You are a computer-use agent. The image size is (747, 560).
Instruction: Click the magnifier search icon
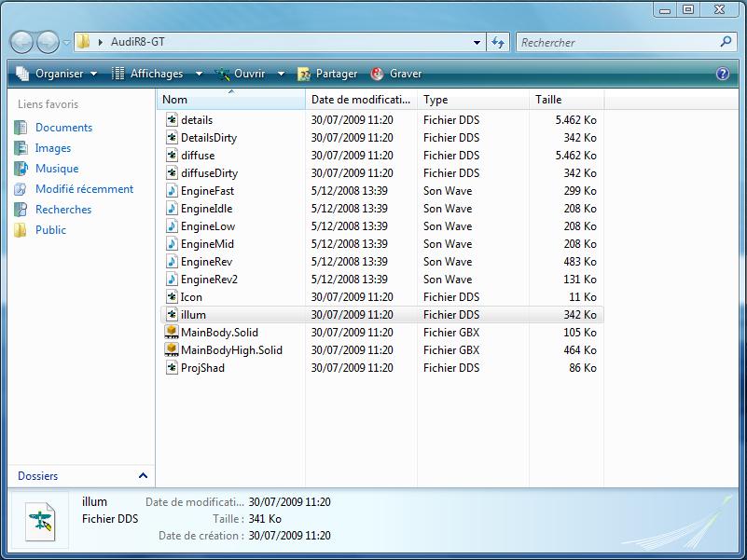pyautogui.click(x=726, y=42)
